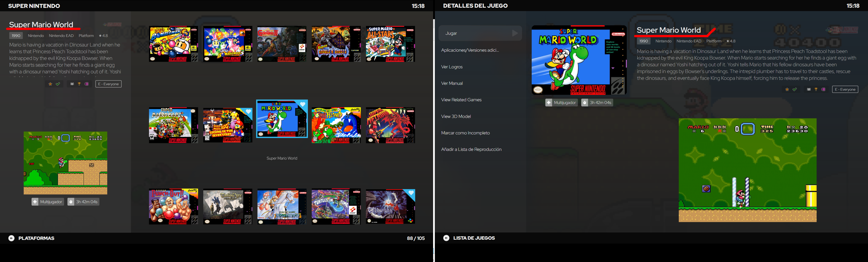
Task: Open the Ver Logros menu entry
Action: pos(452,67)
